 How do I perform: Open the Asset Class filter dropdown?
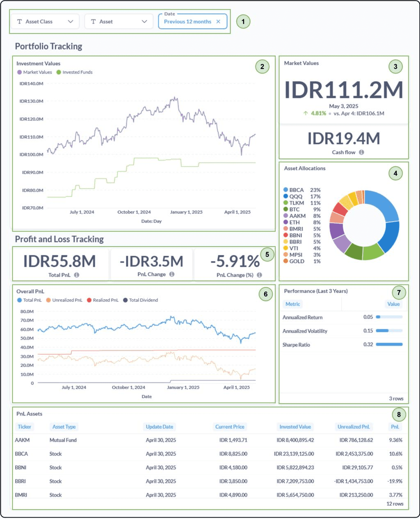point(45,21)
